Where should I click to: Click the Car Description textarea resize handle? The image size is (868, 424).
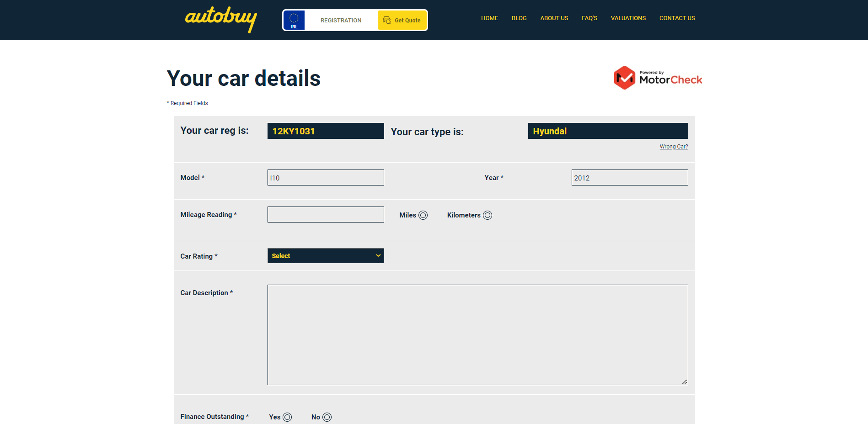coord(685,382)
